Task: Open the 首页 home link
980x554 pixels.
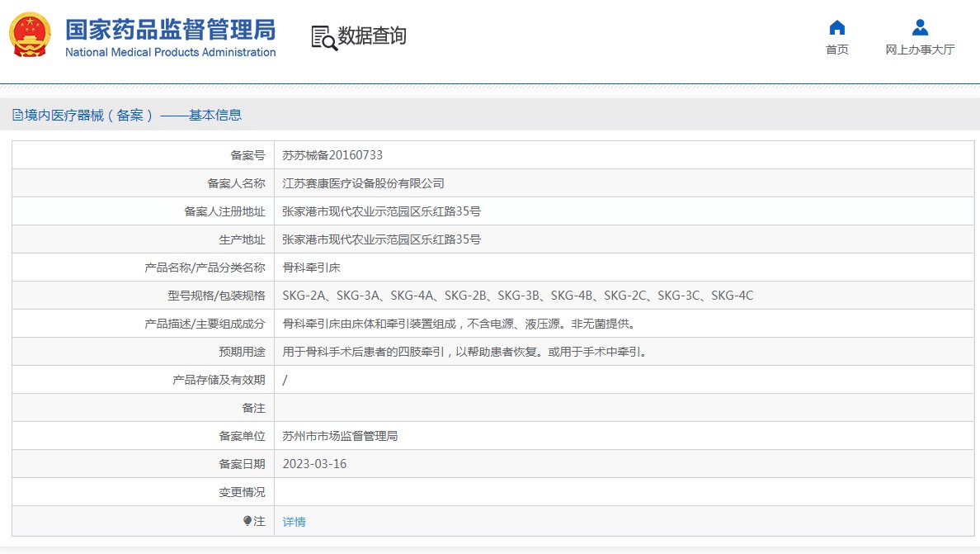Action: point(836,50)
